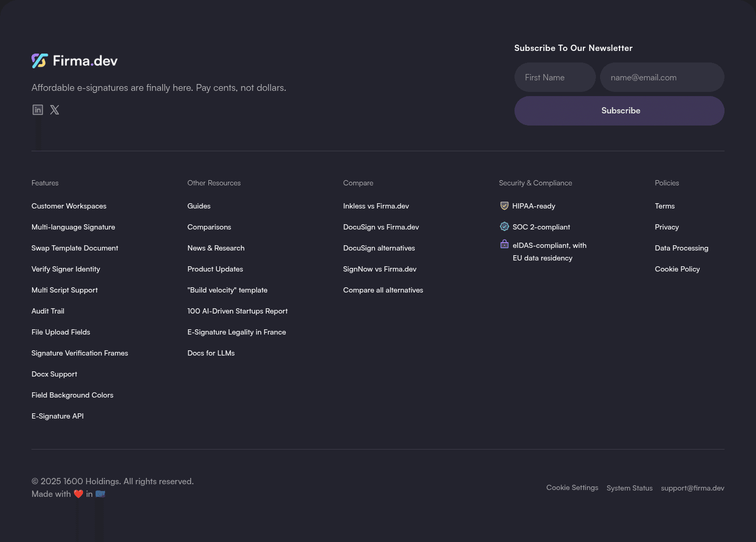Click the Other Resources column heading
The image size is (756, 542).
point(214,183)
